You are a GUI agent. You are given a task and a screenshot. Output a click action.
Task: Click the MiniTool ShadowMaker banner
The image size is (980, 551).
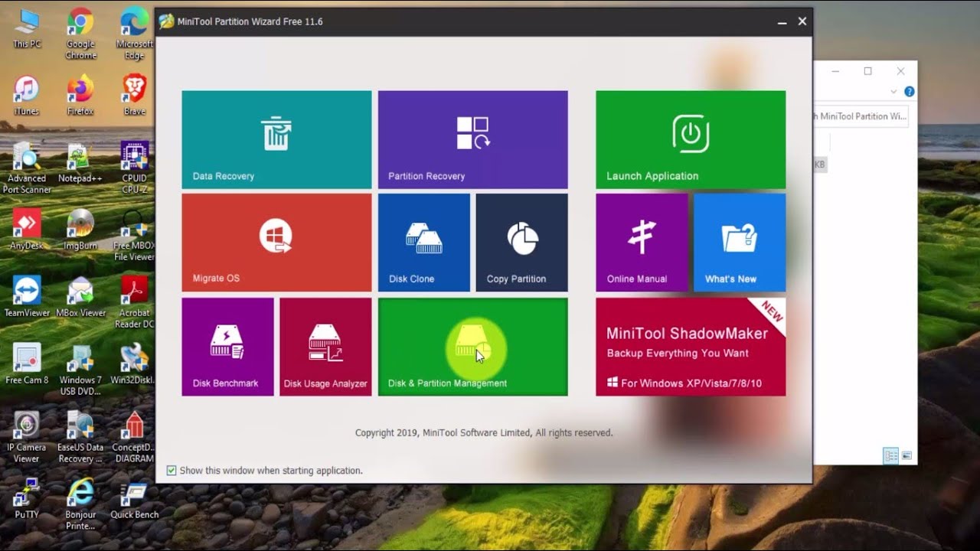tap(691, 347)
